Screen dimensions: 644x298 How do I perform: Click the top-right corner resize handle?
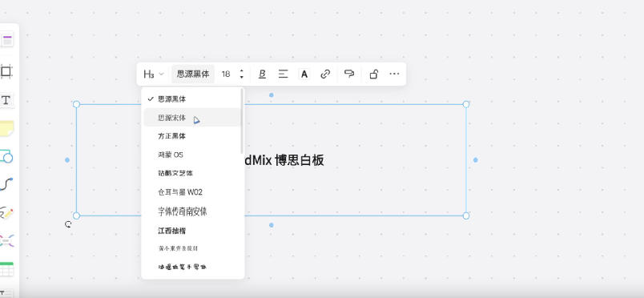tap(465, 104)
